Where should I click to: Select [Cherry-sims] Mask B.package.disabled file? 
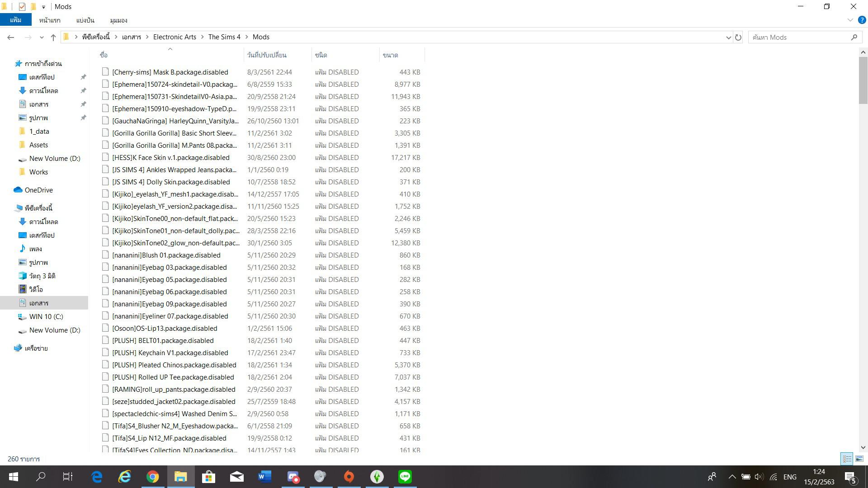pyautogui.click(x=170, y=72)
